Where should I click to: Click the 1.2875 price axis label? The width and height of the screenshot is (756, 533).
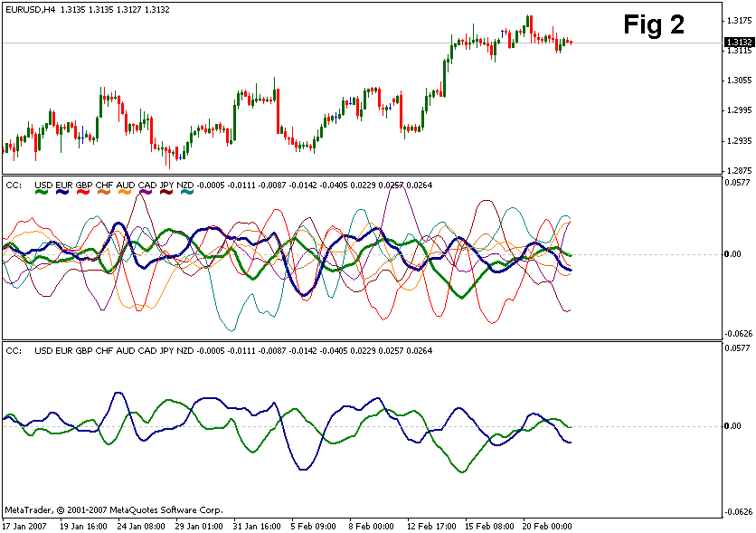coord(739,171)
